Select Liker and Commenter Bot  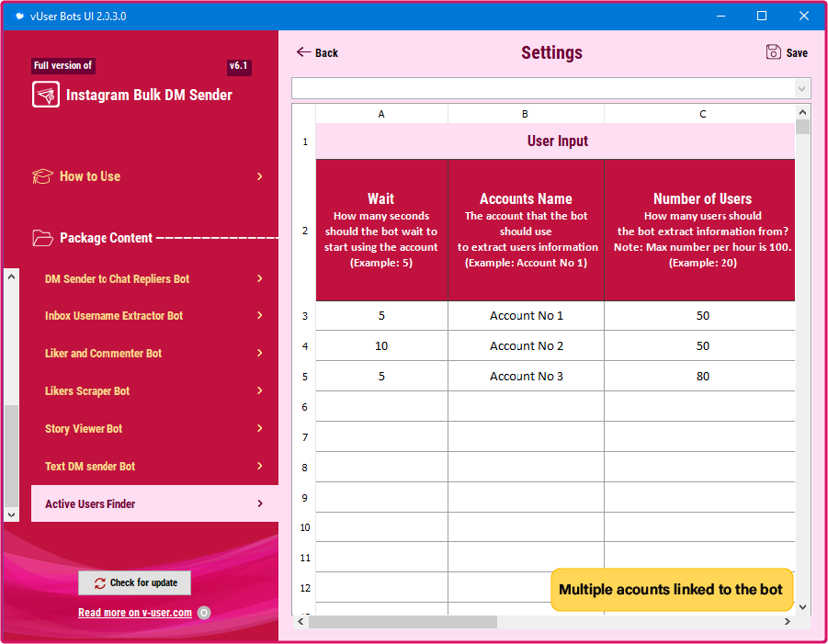[x=153, y=353]
